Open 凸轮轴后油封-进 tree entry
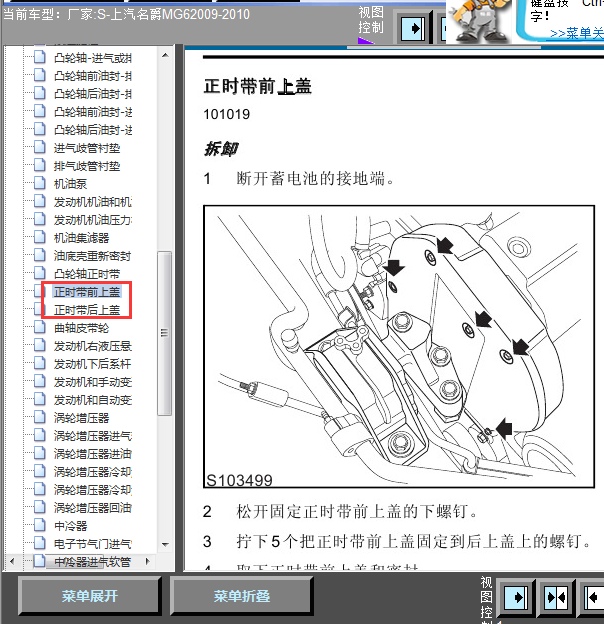 pyautogui.click(x=93, y=130)
